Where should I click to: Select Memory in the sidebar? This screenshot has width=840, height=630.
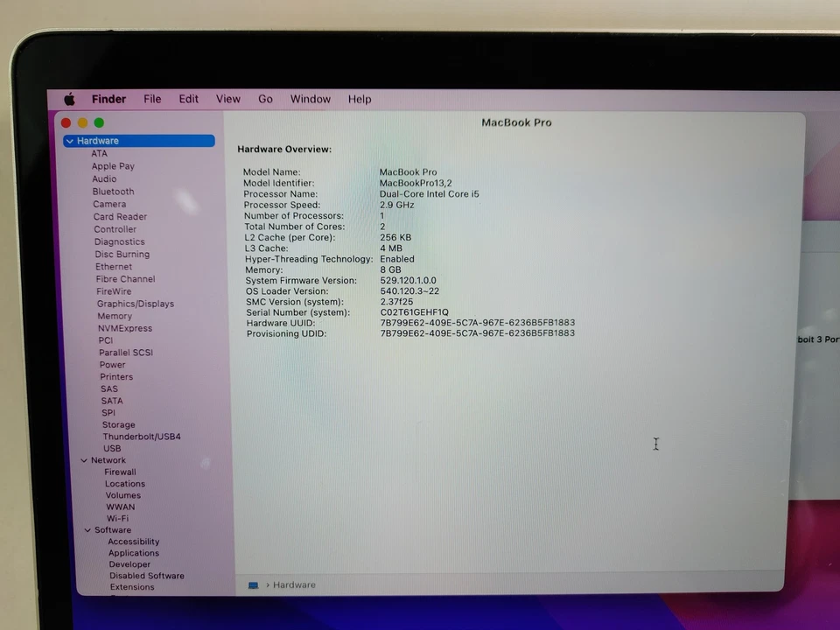(114, 315)
